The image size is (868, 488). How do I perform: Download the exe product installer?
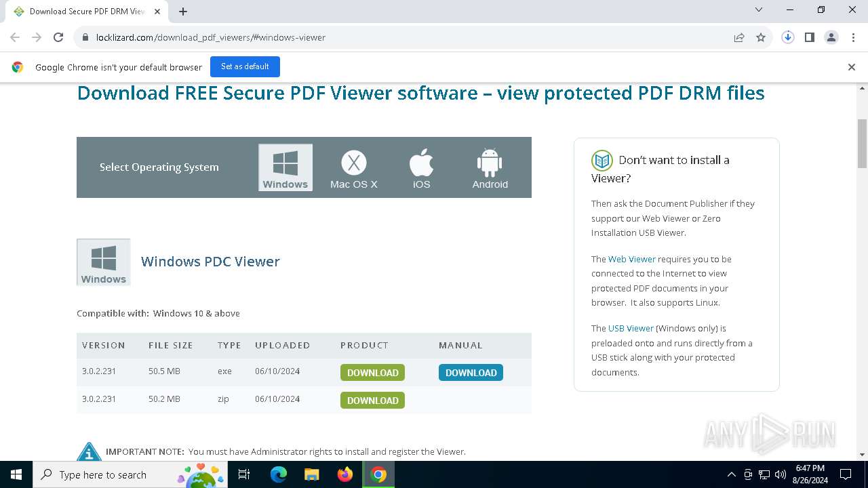372,373
